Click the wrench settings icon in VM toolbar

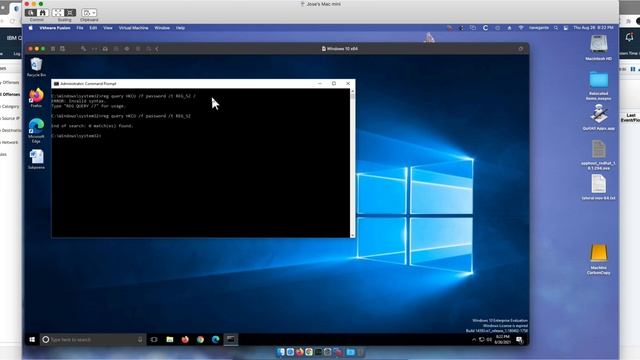pos(83,49)
